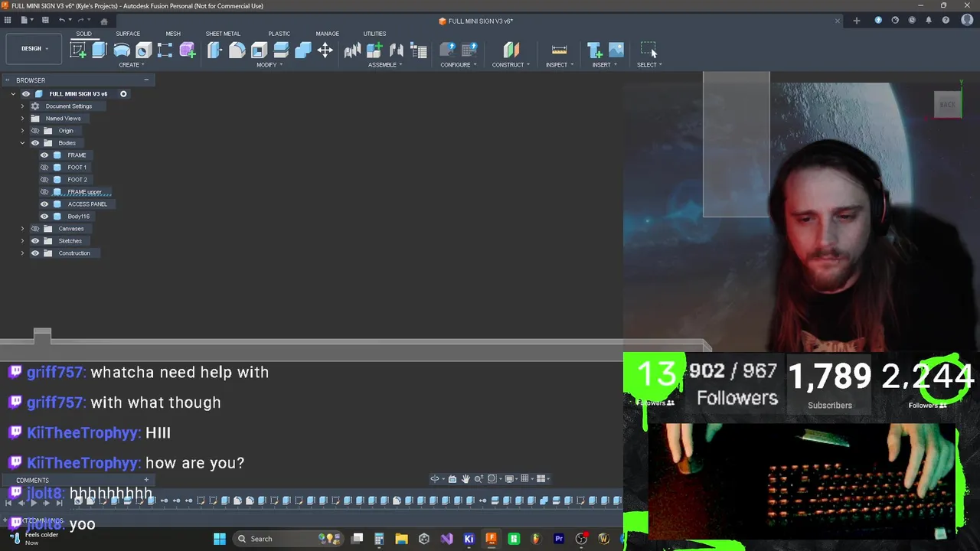The width and height of the screenshot is (980, 551).
Task: Open Premiere Pro from taskbar
Action: (x=559, y=539)
